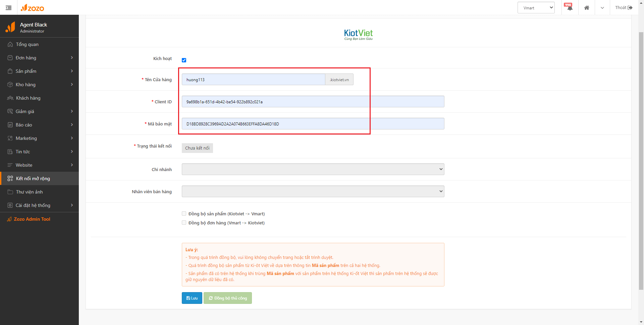644x325 pixels.
Task: Open the Vmart store selector
Action: point(536,8)
